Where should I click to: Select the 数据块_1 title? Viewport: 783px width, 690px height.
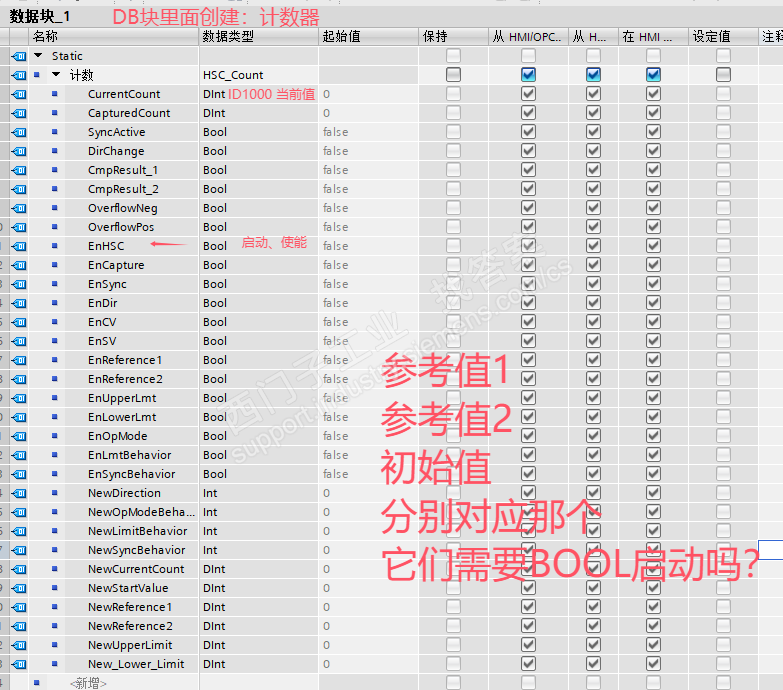point(40,16)
